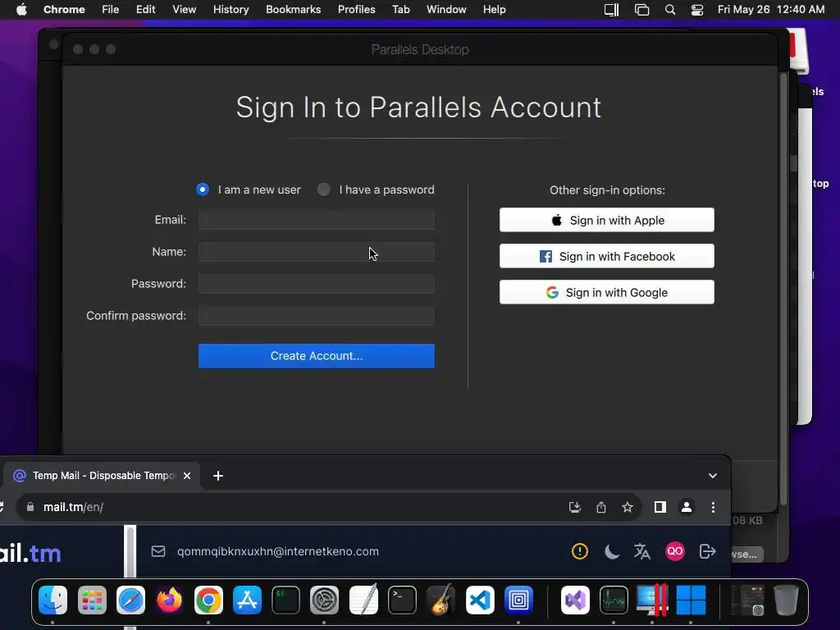Select the 'I have a password' radio button
Screen dimensions: 840x630
[323, 189]
